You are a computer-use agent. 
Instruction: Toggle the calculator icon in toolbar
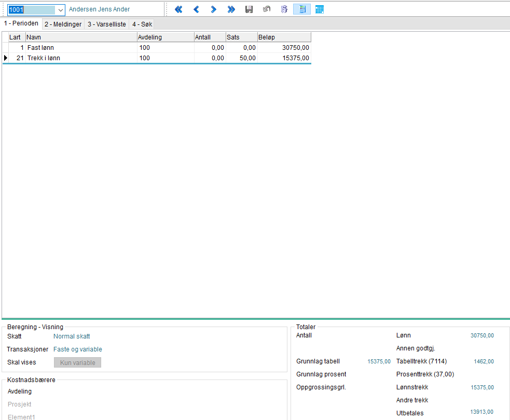click(302, 9)
